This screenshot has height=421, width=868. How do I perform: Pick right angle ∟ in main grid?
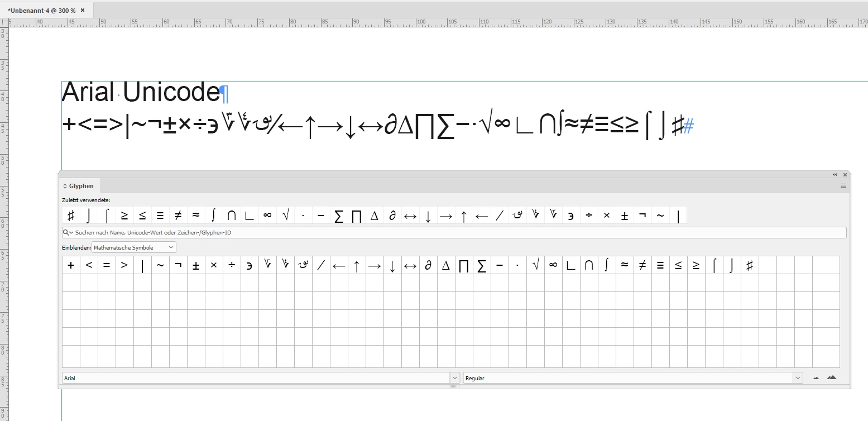(571, 265)
